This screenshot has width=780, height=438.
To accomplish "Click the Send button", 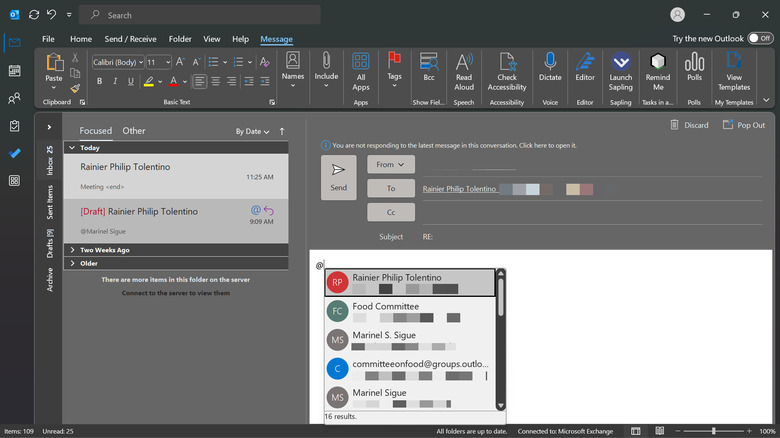I will 339,177.
